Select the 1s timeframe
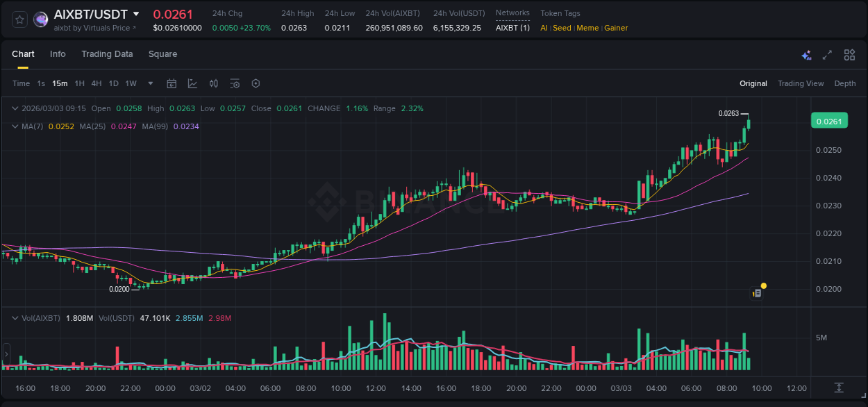The width and height of the screenshot is (868, 407). tap(40, 83)
